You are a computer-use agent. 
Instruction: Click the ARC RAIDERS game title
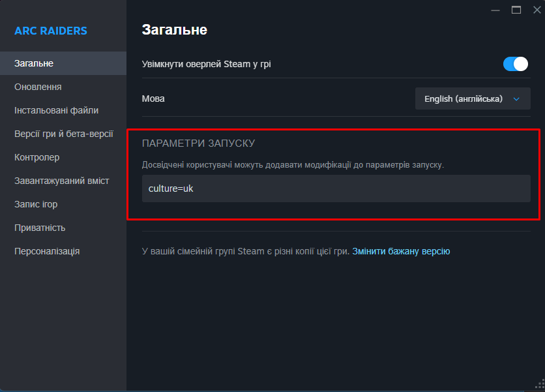point(51,31)
